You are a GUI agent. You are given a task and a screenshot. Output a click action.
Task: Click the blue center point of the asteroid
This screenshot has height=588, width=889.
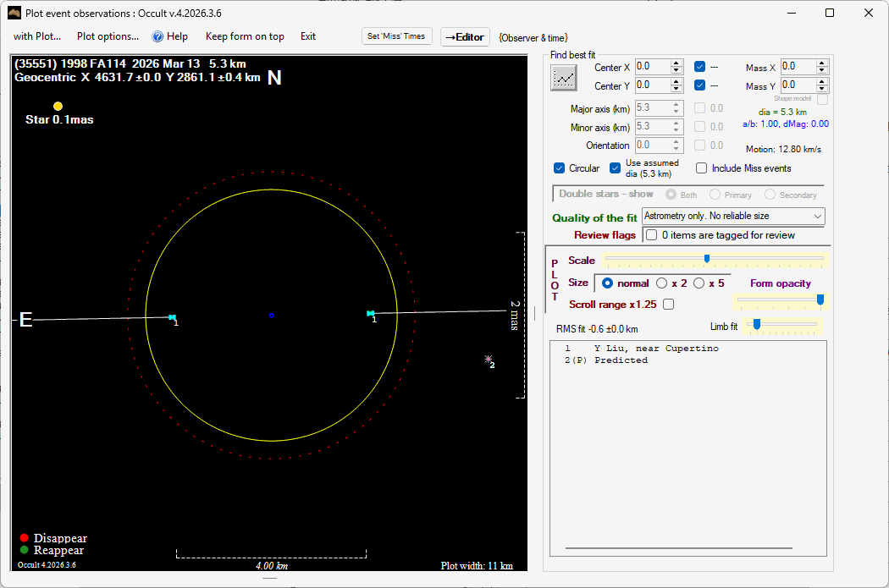tap(271, 316)
